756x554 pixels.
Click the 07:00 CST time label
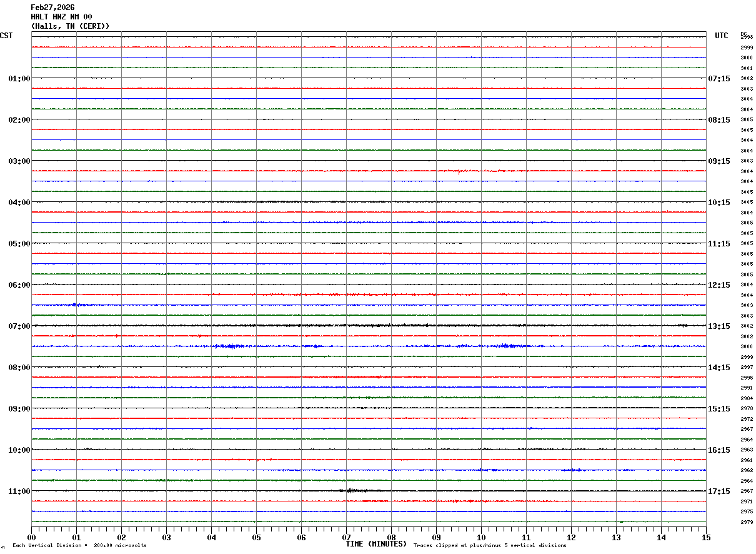[x=19, y=326]
